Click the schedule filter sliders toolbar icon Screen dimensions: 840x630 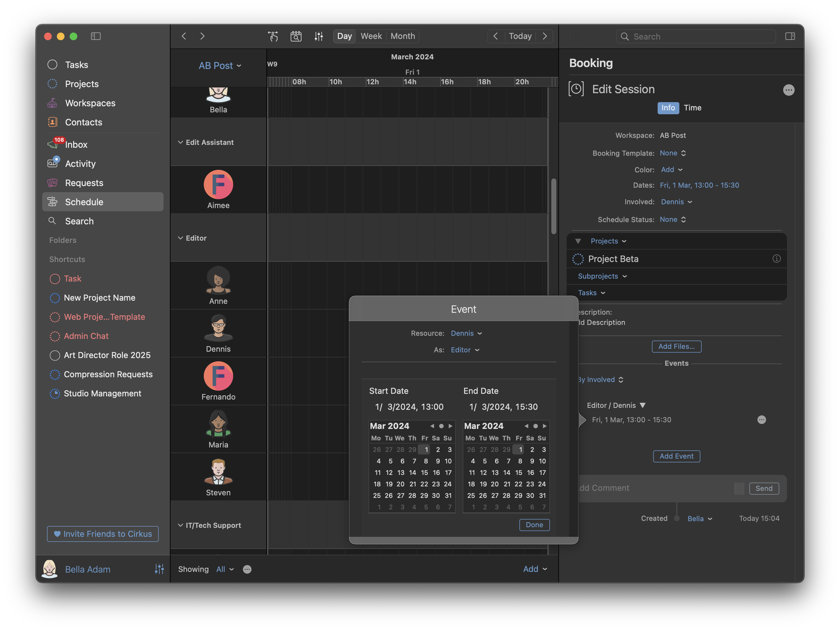coord(319,36)
